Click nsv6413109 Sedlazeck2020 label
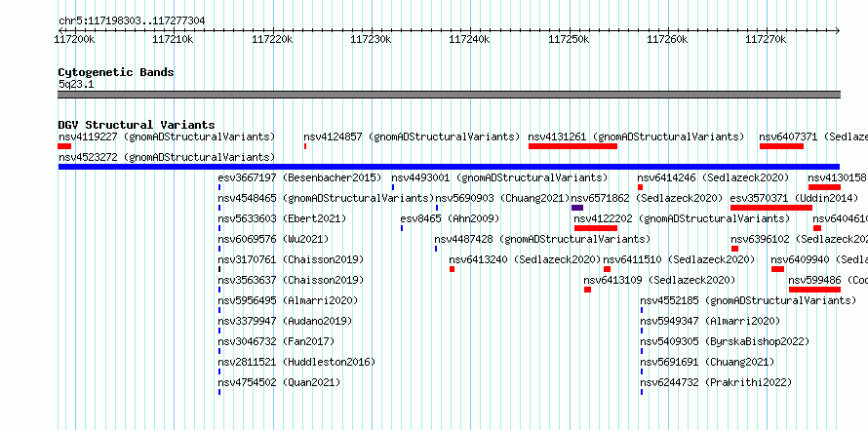Viewport: 868px width, 430px height. 659,280
